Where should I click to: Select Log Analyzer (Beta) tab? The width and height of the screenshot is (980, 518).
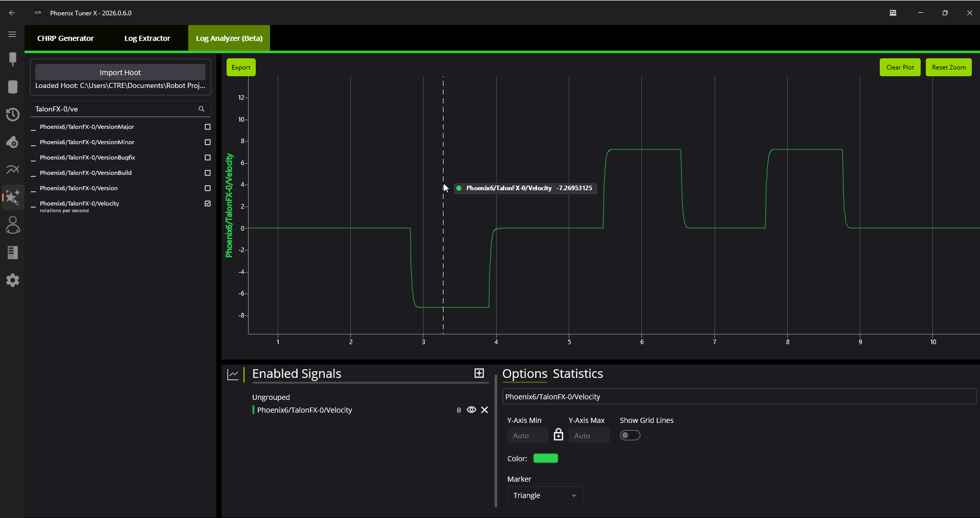click(x=229, y=38)
